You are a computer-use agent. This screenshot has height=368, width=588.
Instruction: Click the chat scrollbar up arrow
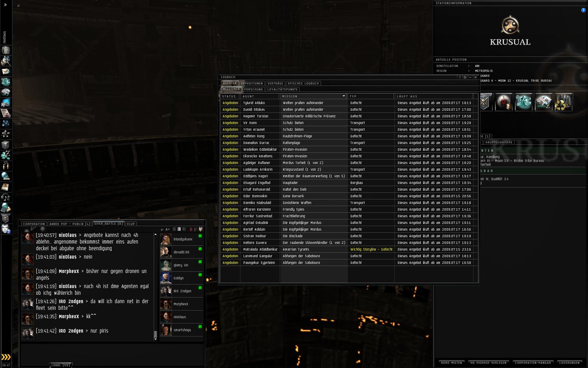(x=155, y=234)
